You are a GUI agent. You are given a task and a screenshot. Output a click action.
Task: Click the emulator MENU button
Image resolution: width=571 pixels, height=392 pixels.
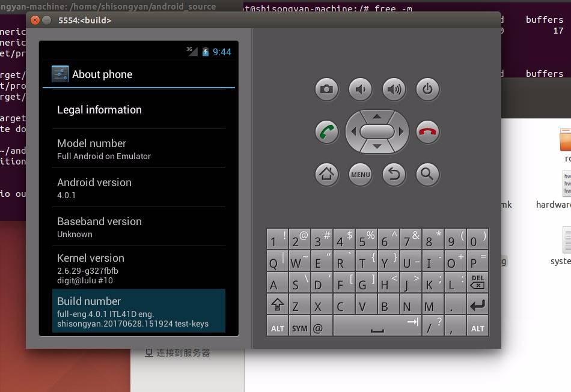[x=360, y=175]
